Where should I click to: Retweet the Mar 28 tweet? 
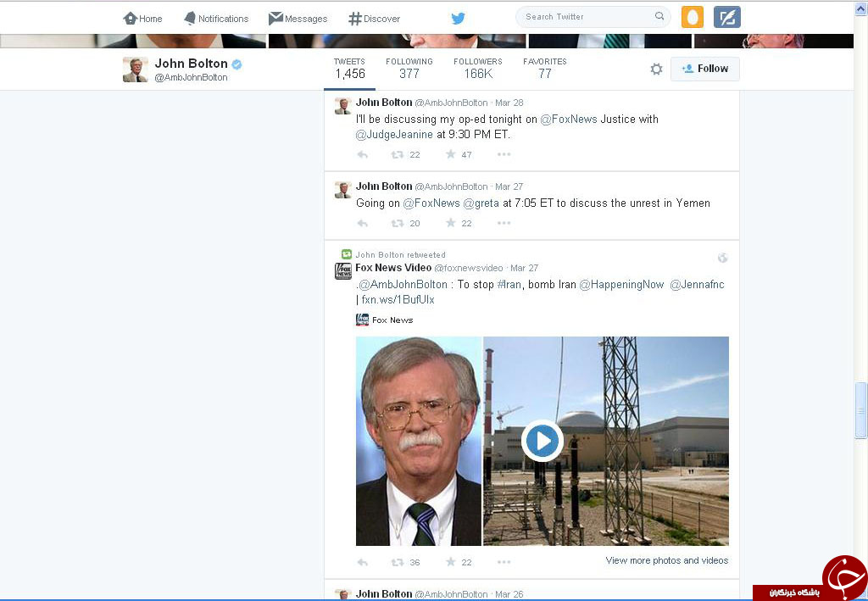pyautogui.click(x=398, y=154)
